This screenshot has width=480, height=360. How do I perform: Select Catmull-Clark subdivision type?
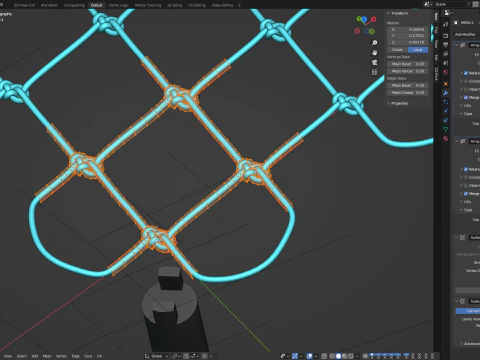(x=468, y=311)
